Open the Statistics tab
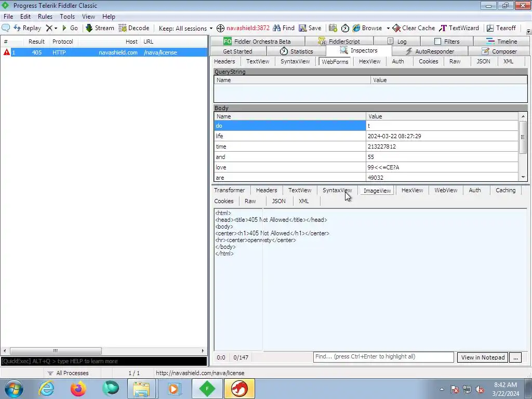The height and width of the screenshot is (399, 532). click(x=296, y=51)
